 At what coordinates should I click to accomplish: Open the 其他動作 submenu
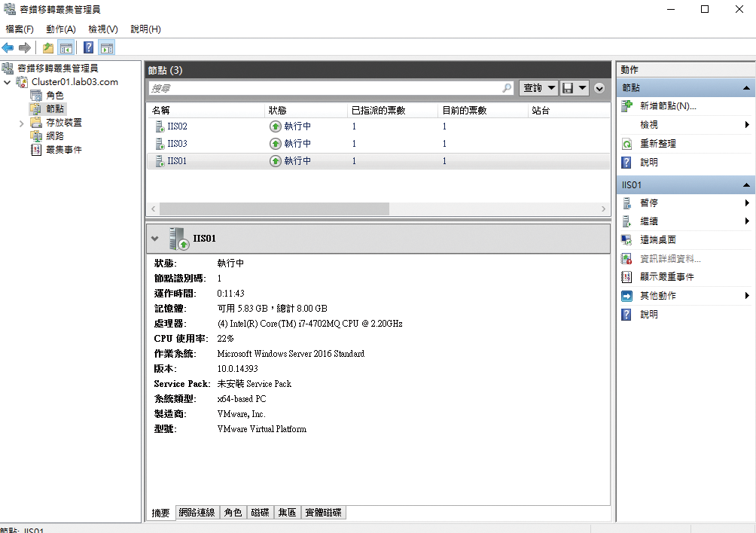[x=685, y=296]
